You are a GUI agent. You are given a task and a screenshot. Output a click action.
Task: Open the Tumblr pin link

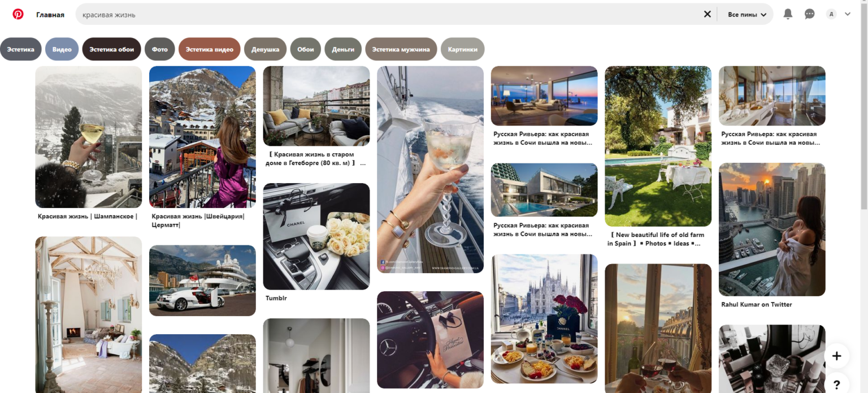tap(276, 298)
